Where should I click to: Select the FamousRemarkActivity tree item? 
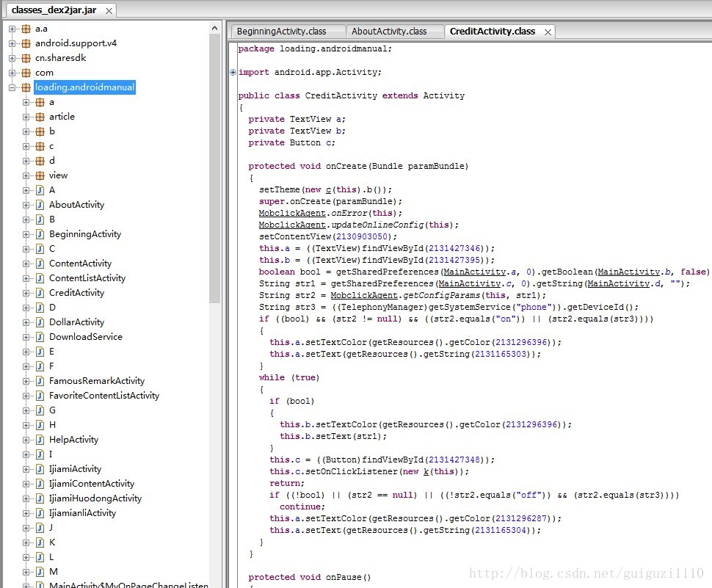[97, 381]
